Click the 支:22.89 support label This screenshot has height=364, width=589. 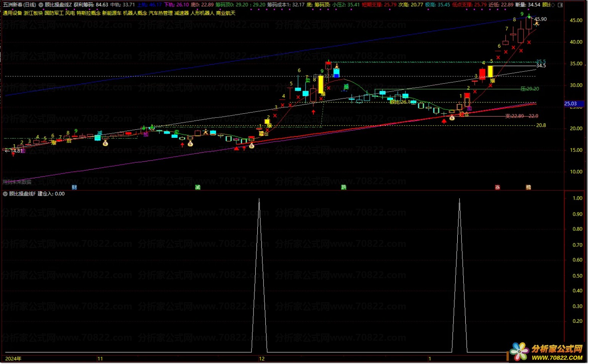pos(515,116)
